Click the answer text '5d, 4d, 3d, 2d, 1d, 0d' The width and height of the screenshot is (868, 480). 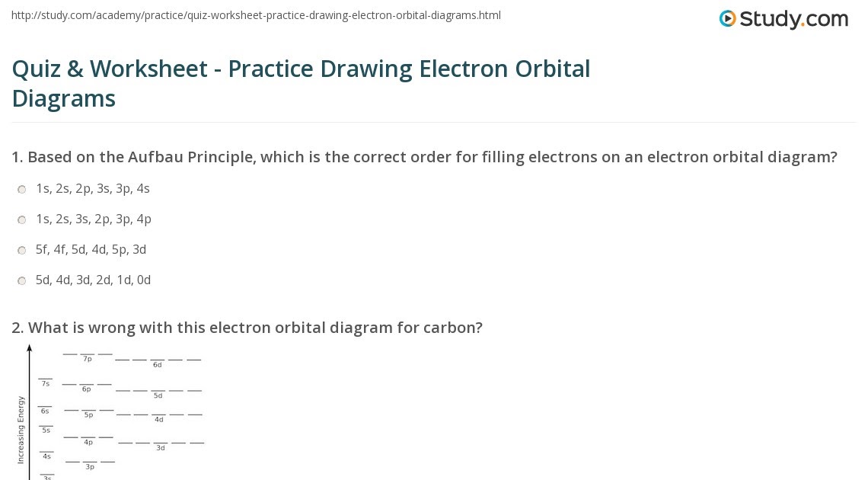pyautogui.click(x=94, y=280)
